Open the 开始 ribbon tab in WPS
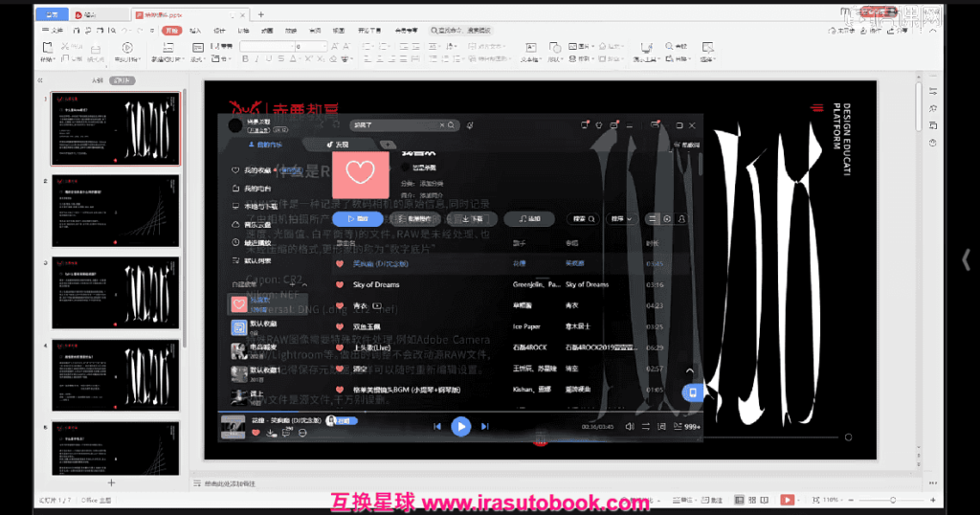Viewport: 980px width, 515px height. click(171, 30)
